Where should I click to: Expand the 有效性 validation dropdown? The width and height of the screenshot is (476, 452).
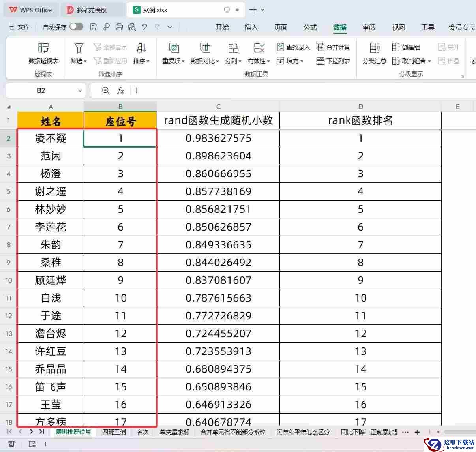tap(259, 61)
